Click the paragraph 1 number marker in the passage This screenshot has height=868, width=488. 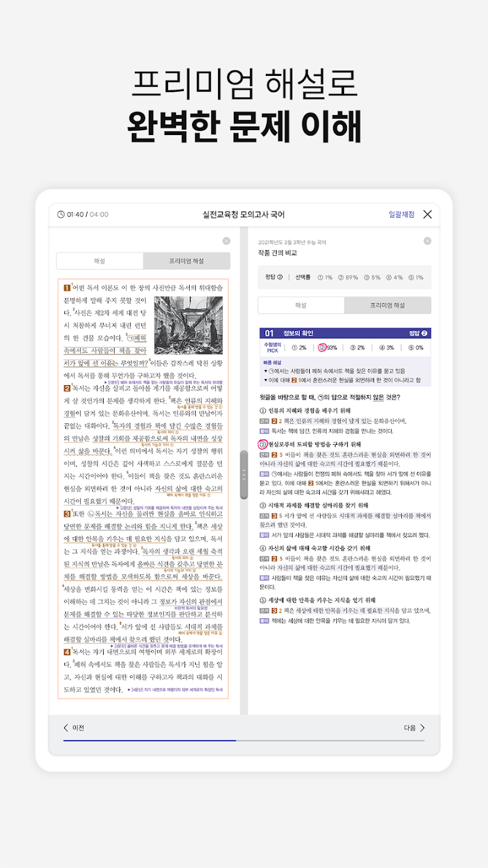67,288
